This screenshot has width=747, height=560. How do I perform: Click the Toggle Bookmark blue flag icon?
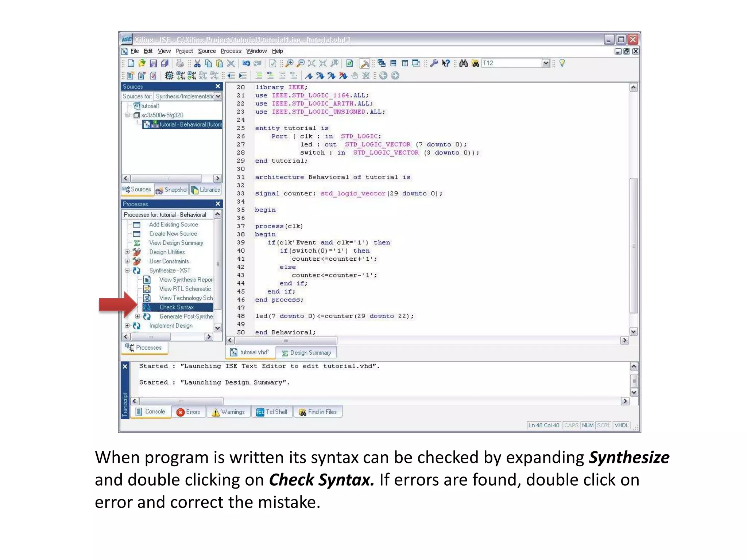click(309, 76)
